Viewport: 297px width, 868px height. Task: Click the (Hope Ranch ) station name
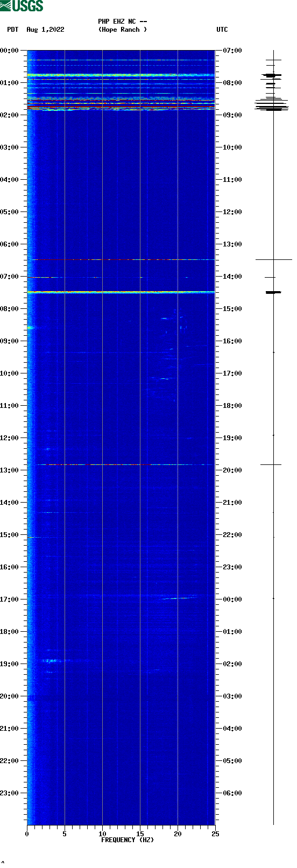pyautogui.click(x=123, y=30)
